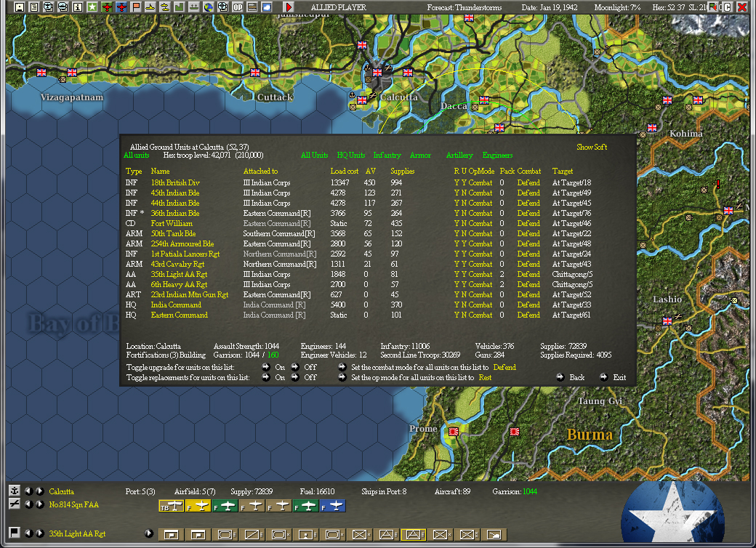Image resolution: width=756 pixels, height=548 pixels.
Task: Open the 18th British Div unit
Action: (x=175, y=182)
